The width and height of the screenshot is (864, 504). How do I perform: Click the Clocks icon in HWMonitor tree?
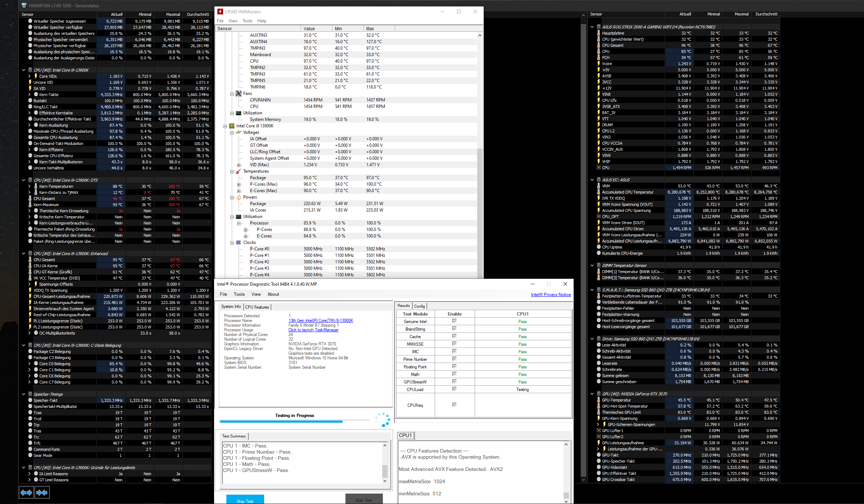pos(239,242)
